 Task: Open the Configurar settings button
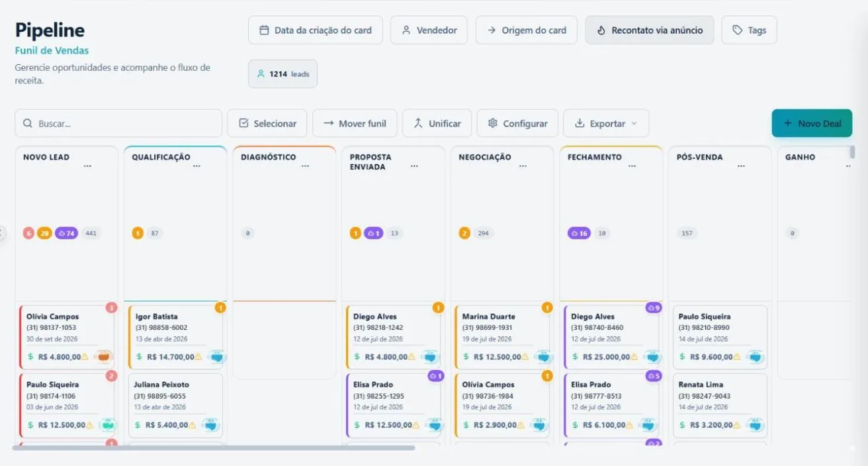pyautogui.click(x=517, y=124)
